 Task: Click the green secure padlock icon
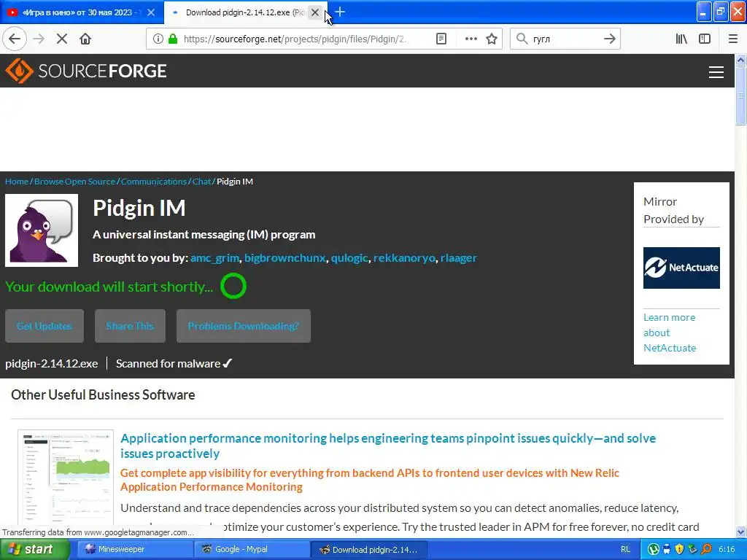tap(173, 39)
